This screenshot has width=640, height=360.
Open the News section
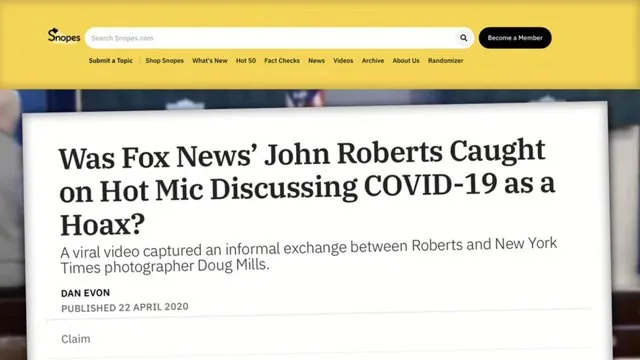coord(316,60)
